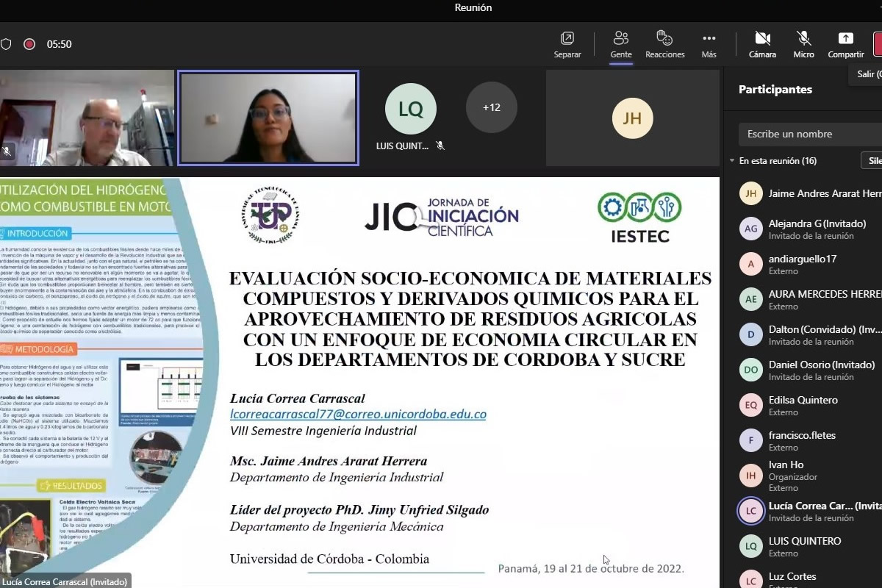Image resolution: width=882 pixels, height=588 pixels.
Task: Click the DO avatar for Daniel Osorio
Action: pos(751,370)
